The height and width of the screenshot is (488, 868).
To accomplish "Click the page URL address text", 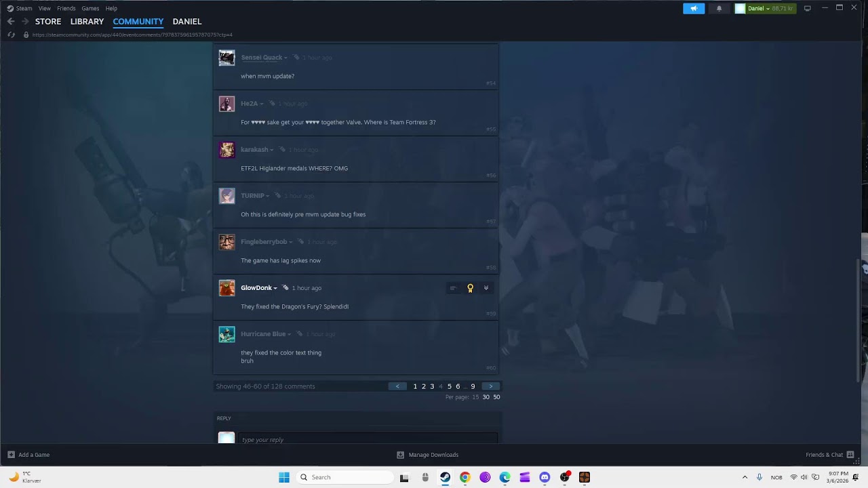I will tap(132, 35).
